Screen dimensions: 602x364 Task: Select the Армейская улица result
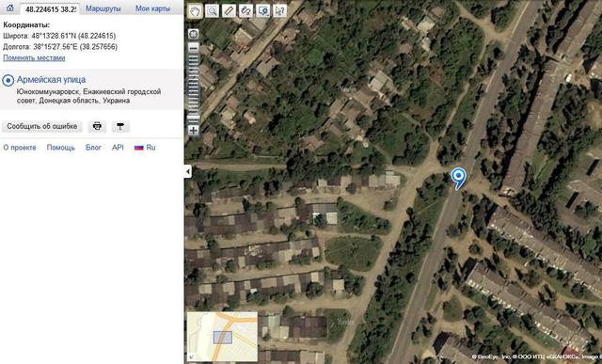point(51,80)
